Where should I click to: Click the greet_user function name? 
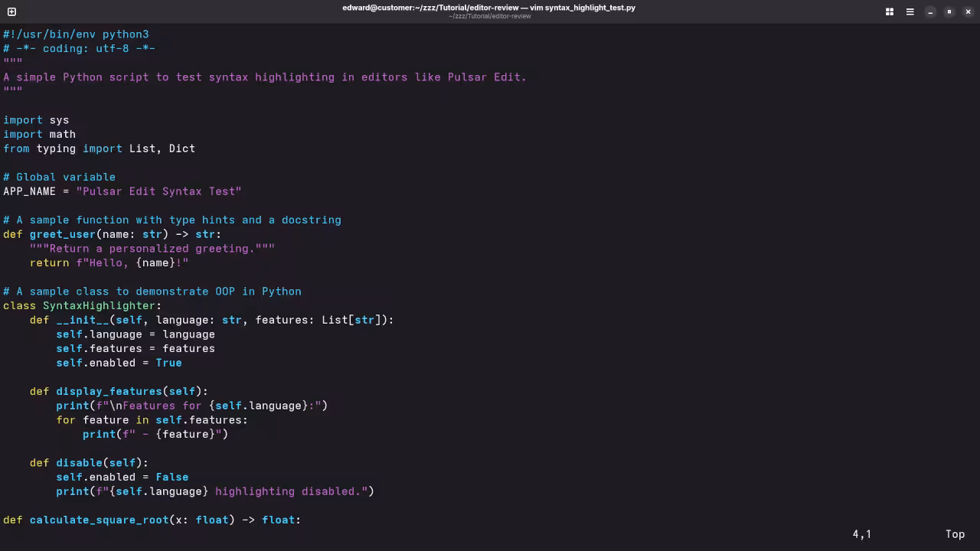[62, 234]
